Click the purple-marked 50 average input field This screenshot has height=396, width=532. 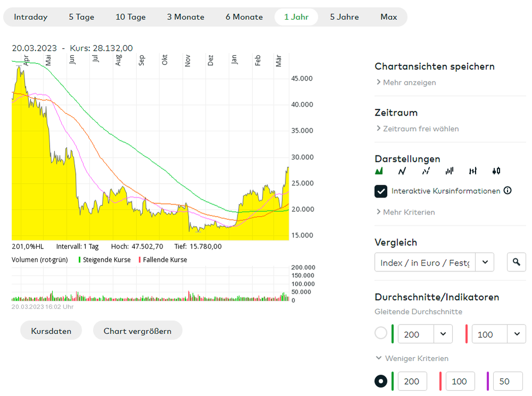point(508,382)
